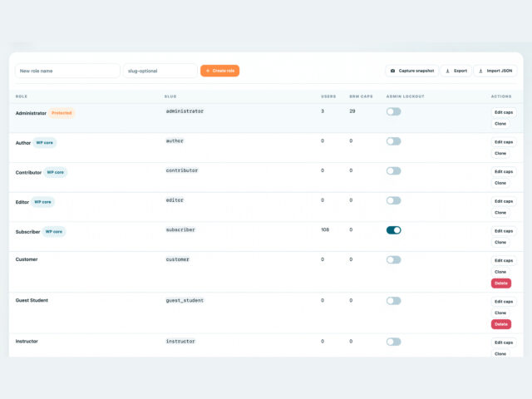Screen dimensions: 532x399
Task: Toggle admin lockout for Customer
Action: pos(393,260)
